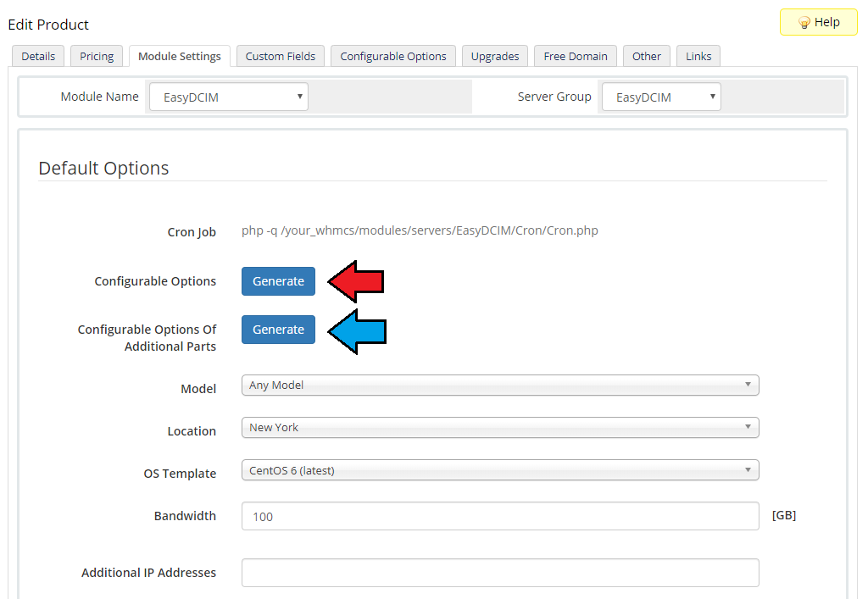The image size is (868, 599).
Task: Open the Custom Fields tab
Action: coord(280,57)
